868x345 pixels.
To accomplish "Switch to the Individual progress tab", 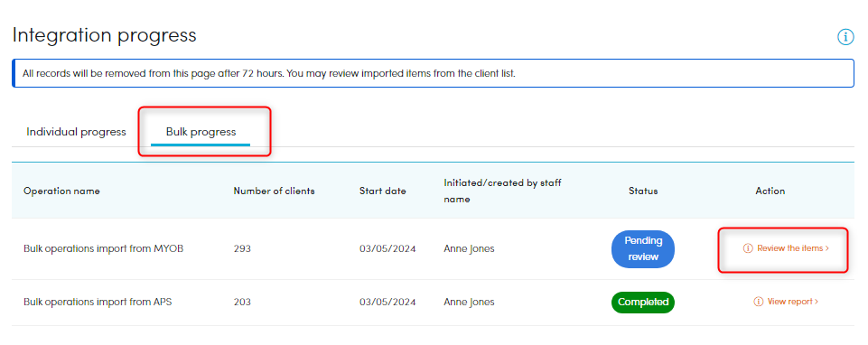I will tap(77, 132).
